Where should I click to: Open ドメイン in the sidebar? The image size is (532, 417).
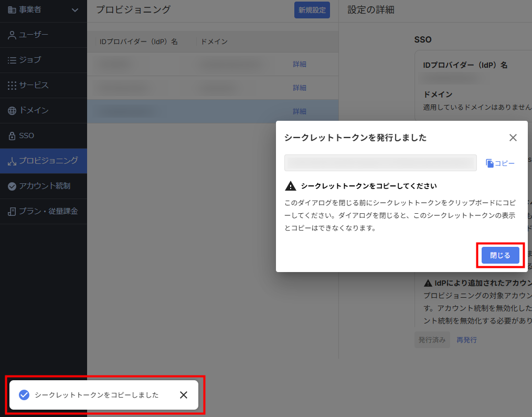tap(44, 110)
